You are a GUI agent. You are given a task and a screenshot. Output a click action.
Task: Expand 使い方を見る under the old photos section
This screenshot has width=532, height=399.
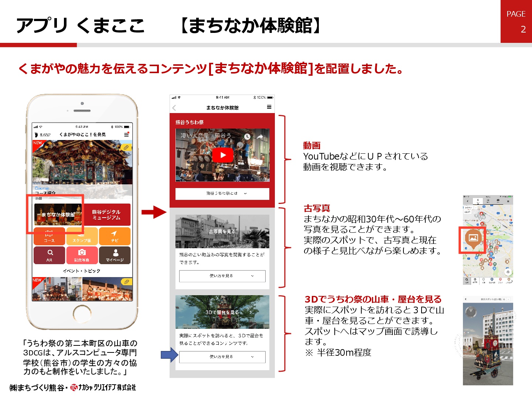pos(222,276)
